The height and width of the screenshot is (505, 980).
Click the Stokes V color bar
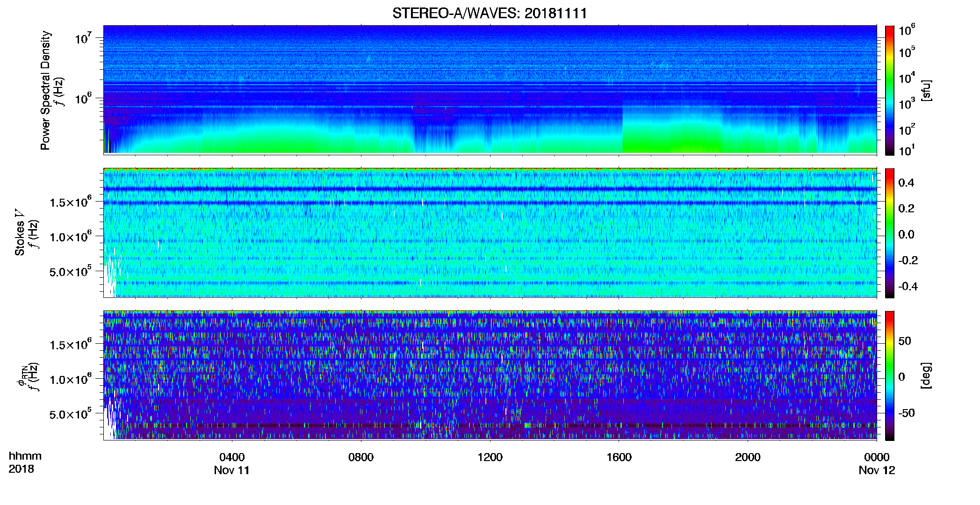pyautogui.click(x=890, y=233)
